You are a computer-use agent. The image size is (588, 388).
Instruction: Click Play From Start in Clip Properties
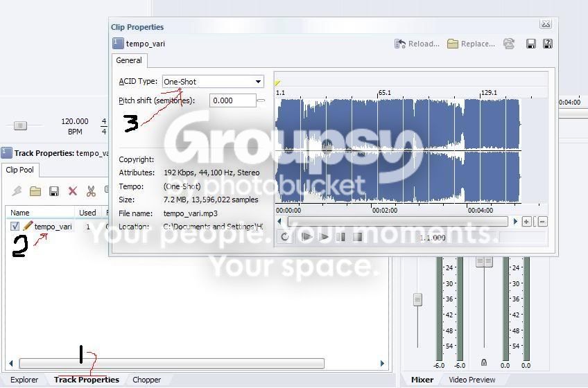(306, 237)
